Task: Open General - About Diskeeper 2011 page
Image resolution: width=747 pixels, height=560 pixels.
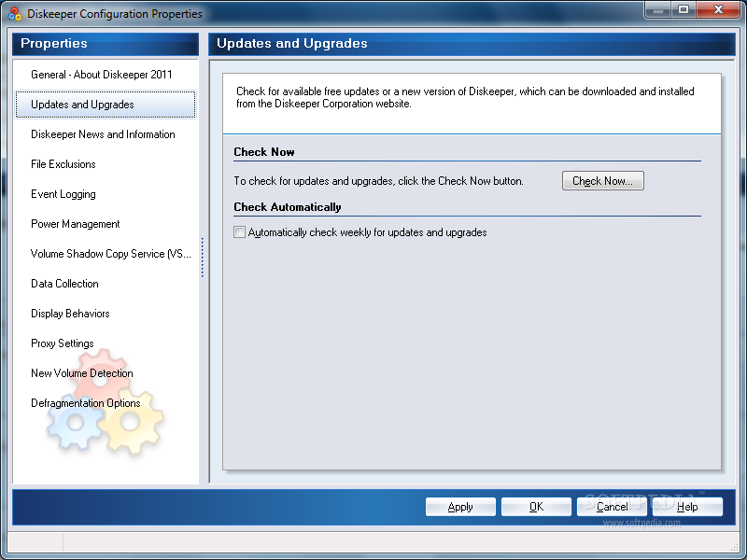Action: pos(102,75)
